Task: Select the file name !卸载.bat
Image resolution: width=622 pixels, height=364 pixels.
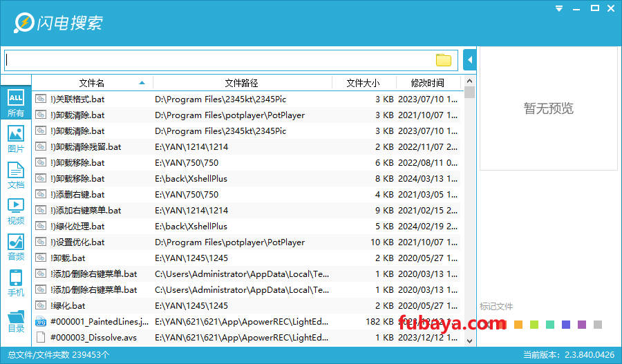Action: tap(68, 258)
